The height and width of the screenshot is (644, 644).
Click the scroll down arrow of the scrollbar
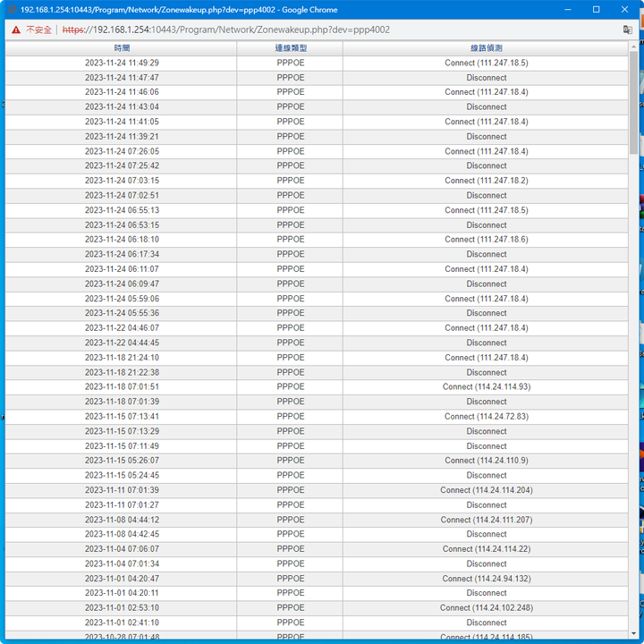(633, 633)
